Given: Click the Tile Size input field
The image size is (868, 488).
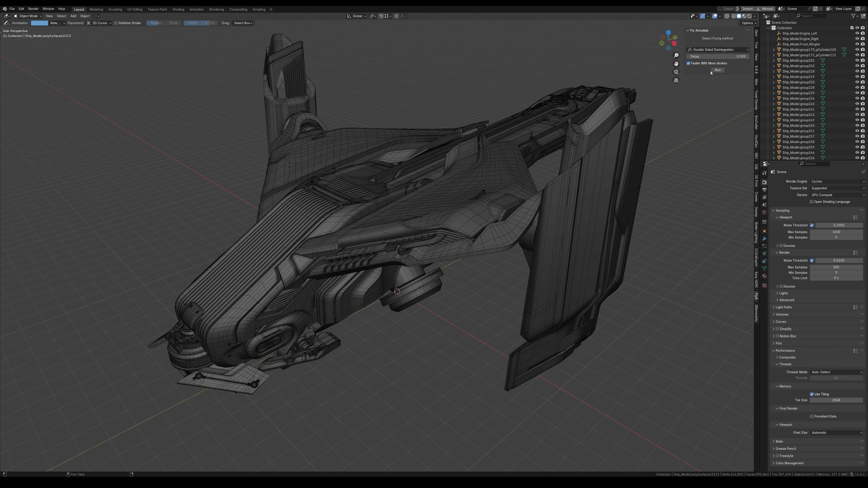Looking at the screenshot, I should (836, 400).
